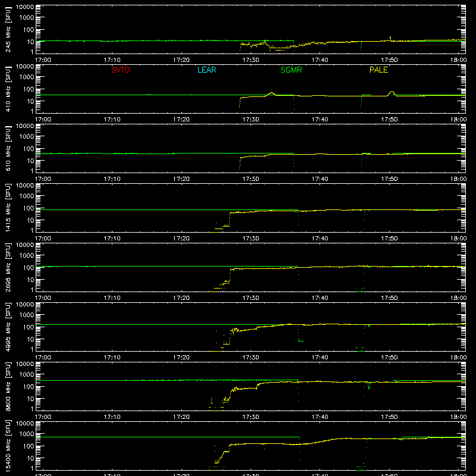Click the cyan LEAR station label
The image size is (476, 476).
206,70
